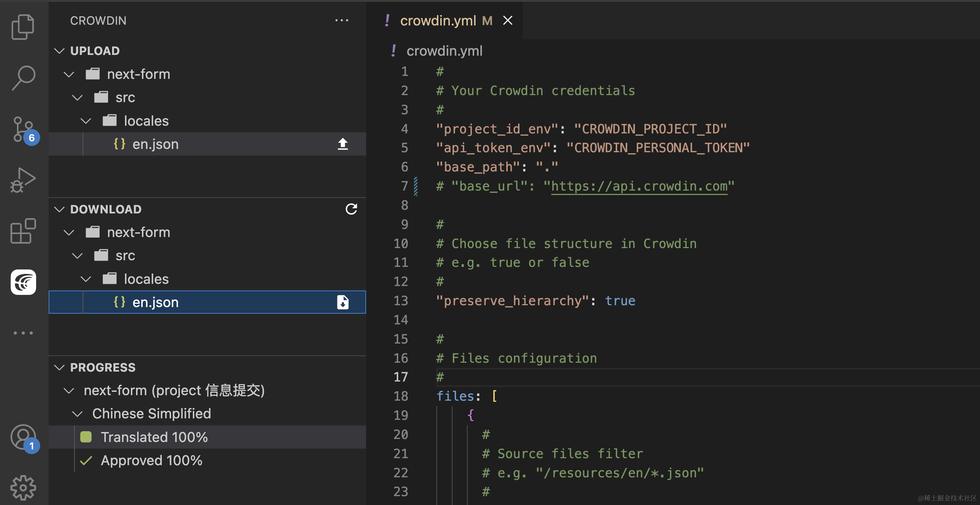Select the Crowdin activity bar icon
980x505 pixels.
pos(23,282)
